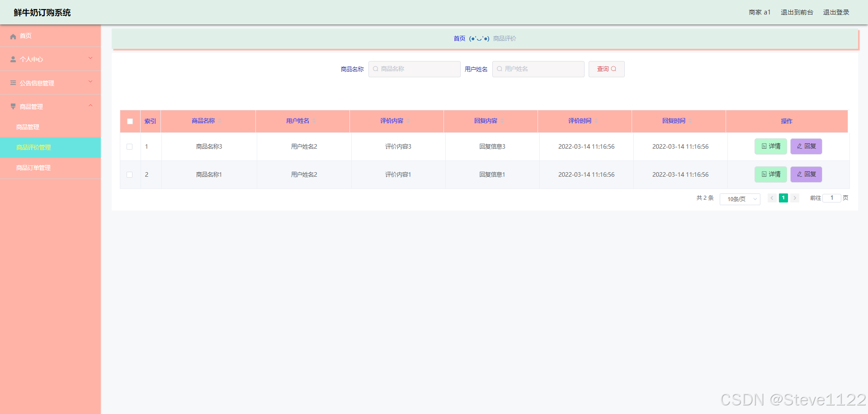Expand the 个人中心 menu chevron

coord(90,58)
